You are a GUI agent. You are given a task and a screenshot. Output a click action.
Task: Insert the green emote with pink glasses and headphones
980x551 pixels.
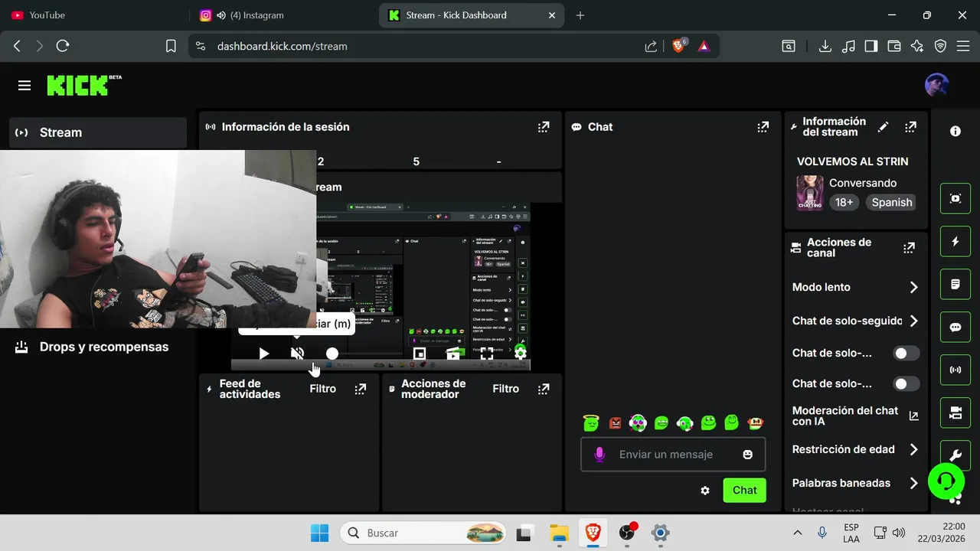638,422
